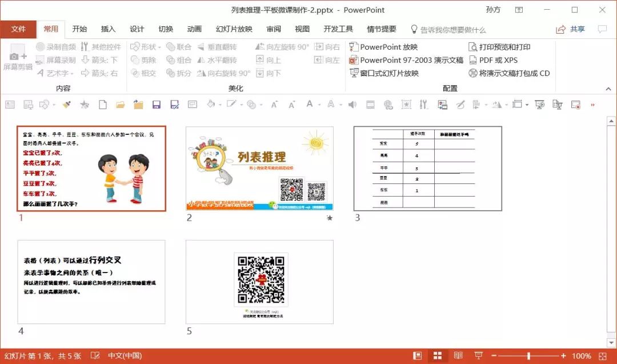Insert a right arrow with 箭头: 右
The height and width of the screenshot is (364, 617).
[99, 73]
